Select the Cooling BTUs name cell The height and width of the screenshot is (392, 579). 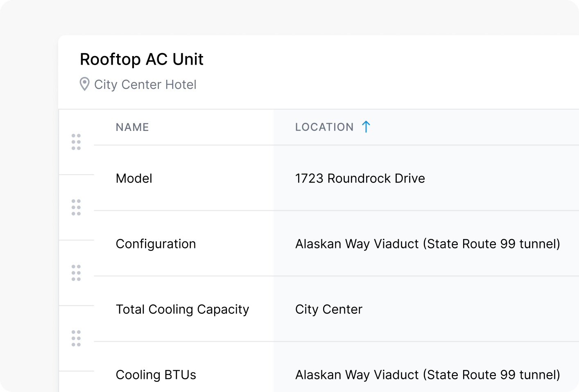(x=156, y=375)
